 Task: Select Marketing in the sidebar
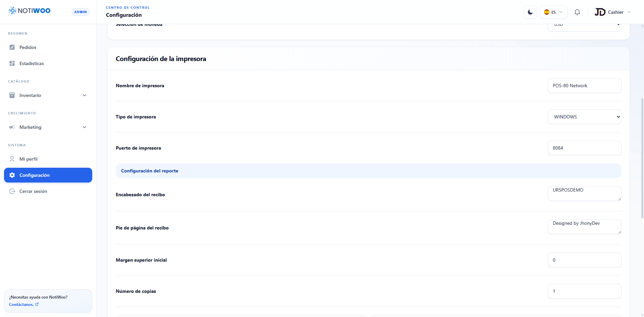48,127
